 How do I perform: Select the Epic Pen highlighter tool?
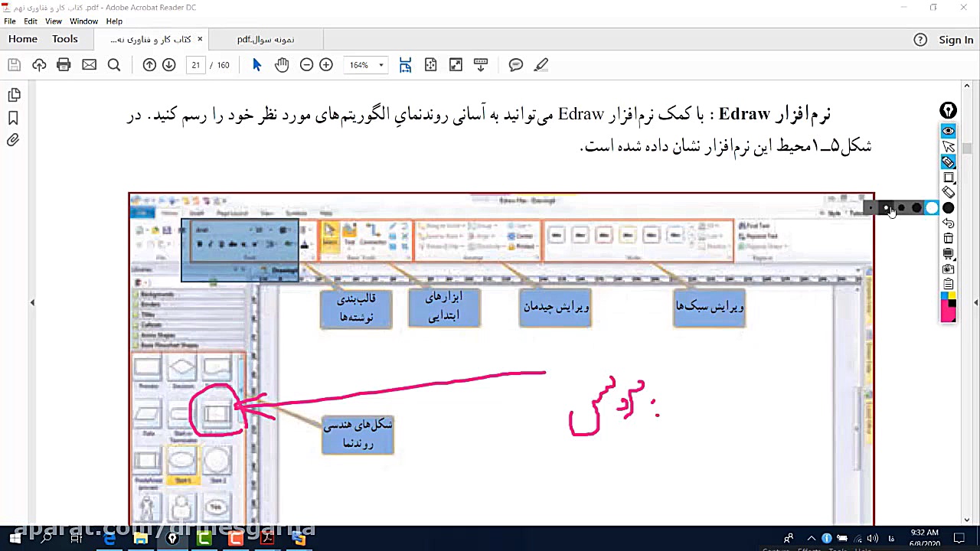[948, 161]
